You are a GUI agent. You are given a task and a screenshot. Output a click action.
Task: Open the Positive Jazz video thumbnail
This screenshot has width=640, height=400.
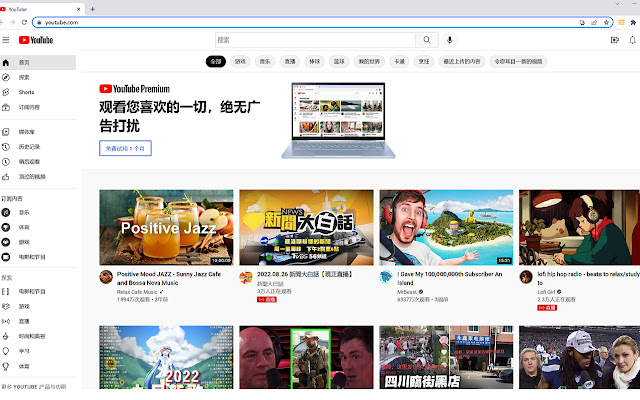tap(166, 227)
